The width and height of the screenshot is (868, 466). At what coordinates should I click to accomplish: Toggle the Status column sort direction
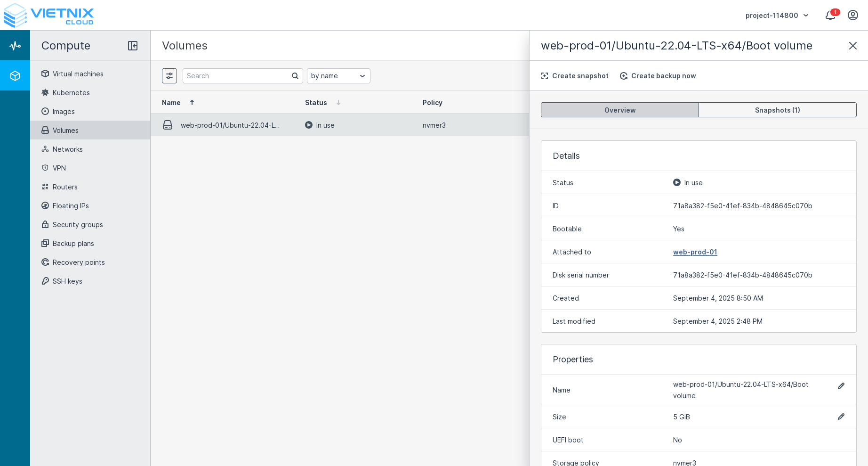point(338,102)
